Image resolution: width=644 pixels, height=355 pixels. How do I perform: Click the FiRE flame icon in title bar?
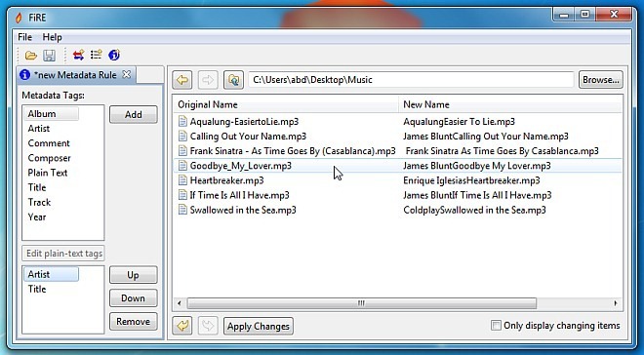pos(19,18)
